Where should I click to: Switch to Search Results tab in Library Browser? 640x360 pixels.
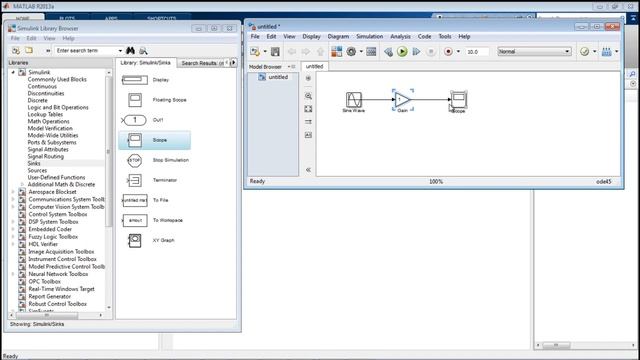tap(202, 63)
